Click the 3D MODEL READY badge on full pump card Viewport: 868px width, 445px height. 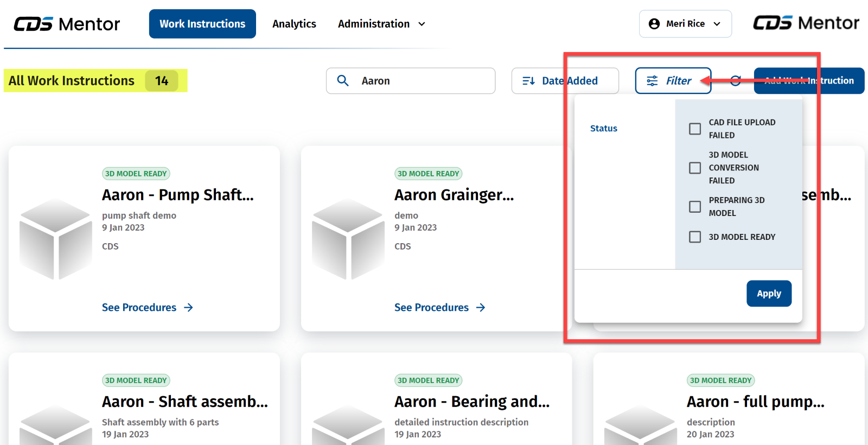[721, 380]
